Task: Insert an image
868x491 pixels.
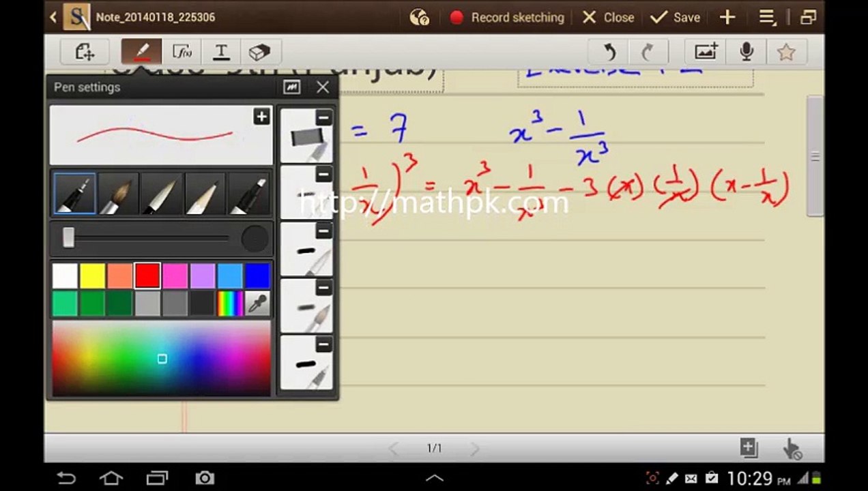Action: click(x=706, y=52)
